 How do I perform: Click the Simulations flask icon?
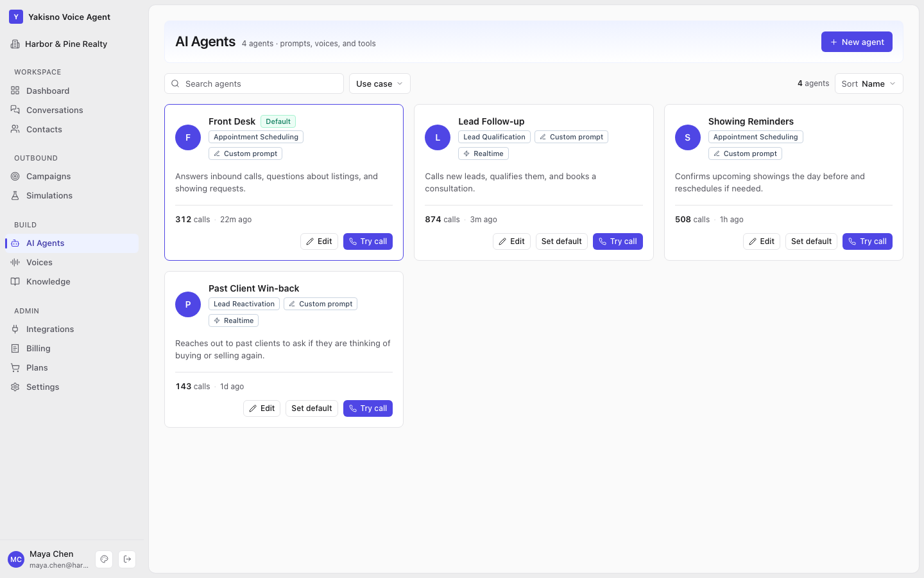point(15,195)
